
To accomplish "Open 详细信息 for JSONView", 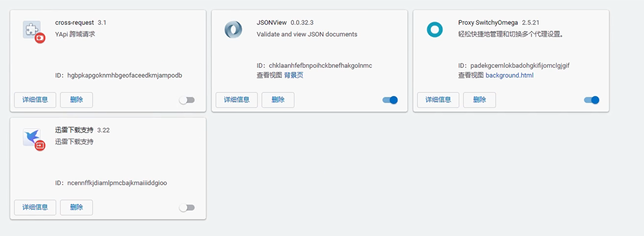I will (x=237, y=100).
